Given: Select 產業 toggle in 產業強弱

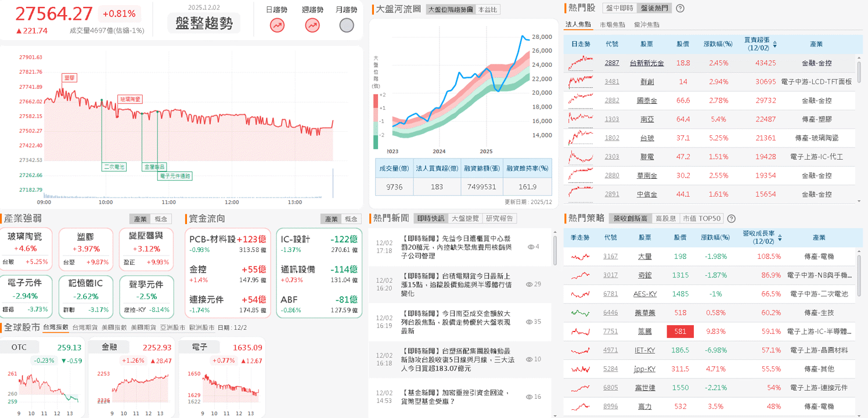Looking at the screenshot, I should pos(141,219).
